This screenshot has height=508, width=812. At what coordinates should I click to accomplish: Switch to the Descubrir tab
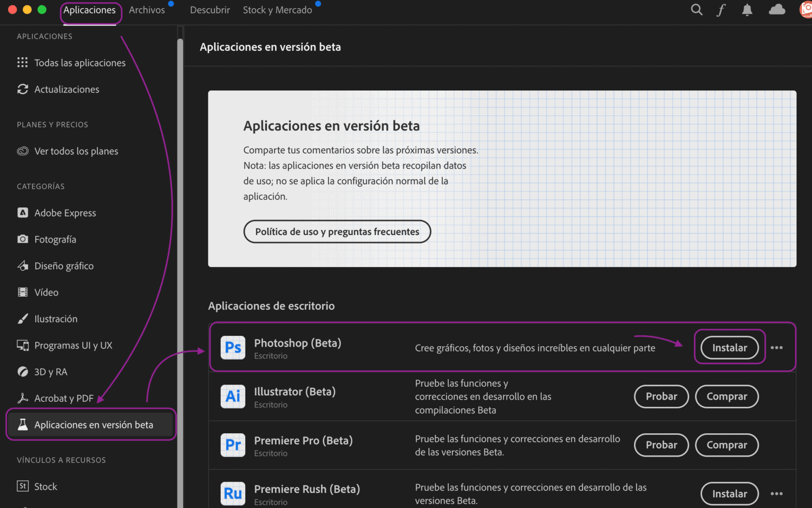point(210,10)
